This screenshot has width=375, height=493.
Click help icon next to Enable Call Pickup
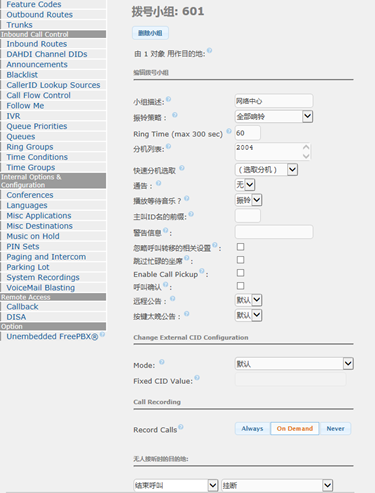click(x=202, y=271)
